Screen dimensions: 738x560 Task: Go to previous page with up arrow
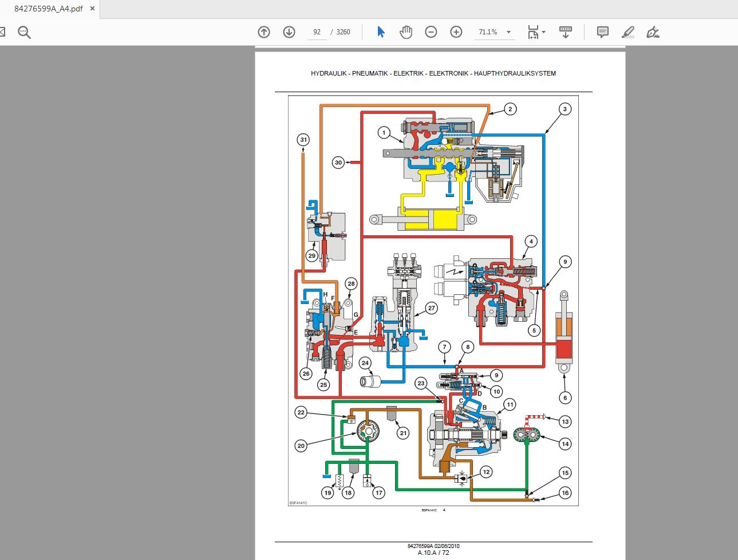[x=263, y=32]
